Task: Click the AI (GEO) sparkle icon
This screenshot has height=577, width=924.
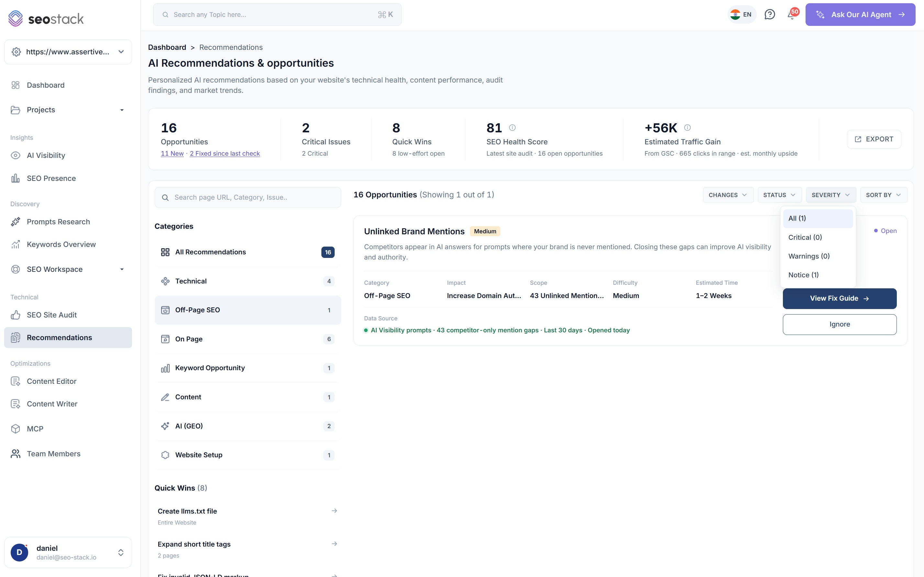Action: tap(165, 426)
